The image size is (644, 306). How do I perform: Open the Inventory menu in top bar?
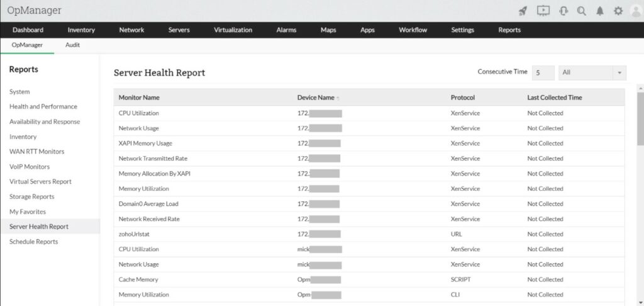[81, 30]
